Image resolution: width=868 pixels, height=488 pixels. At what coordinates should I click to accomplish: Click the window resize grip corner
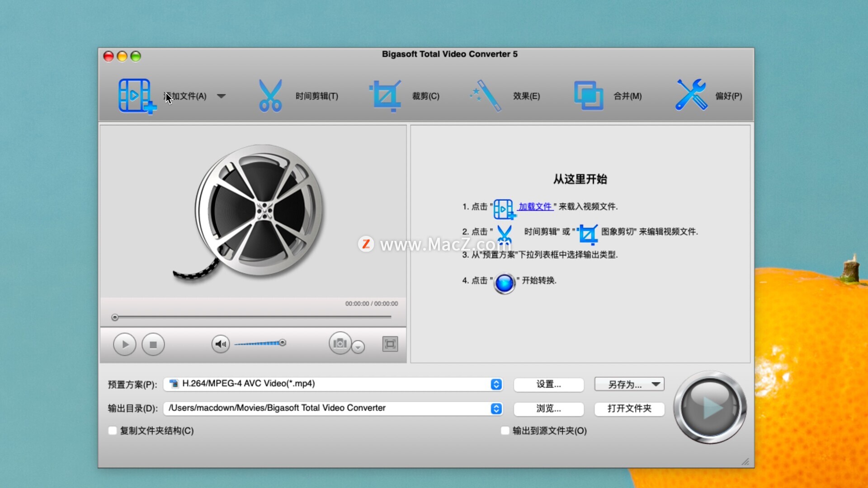[x=745, y=461]
